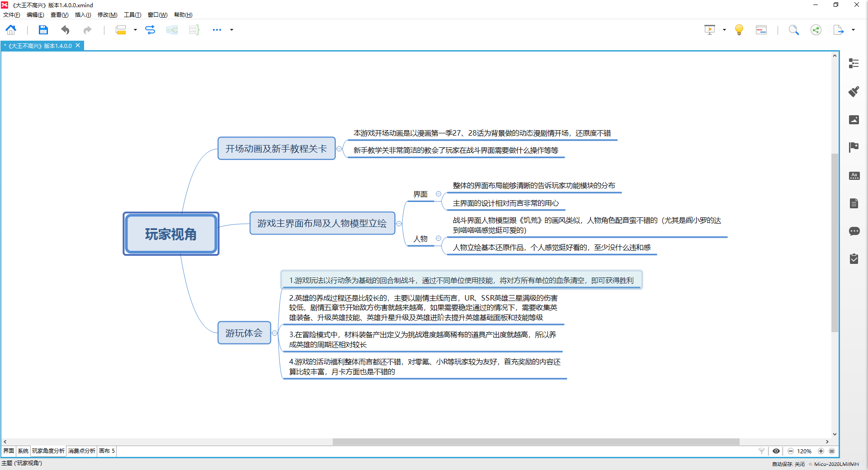Screen dimensions: 868x470
Task: Go to the Home icon in toolbar
Action: [11, 30]
